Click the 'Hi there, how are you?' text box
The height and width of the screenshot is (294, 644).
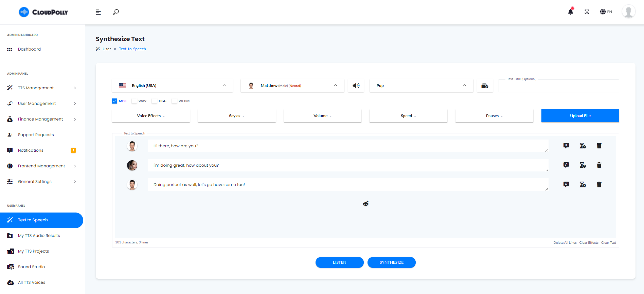pyautogui.click(x=348, y=146)
